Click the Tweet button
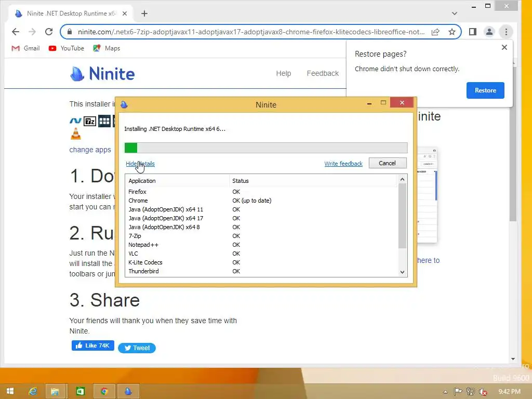This screenshot has width=532, height=399. (137, 348)
